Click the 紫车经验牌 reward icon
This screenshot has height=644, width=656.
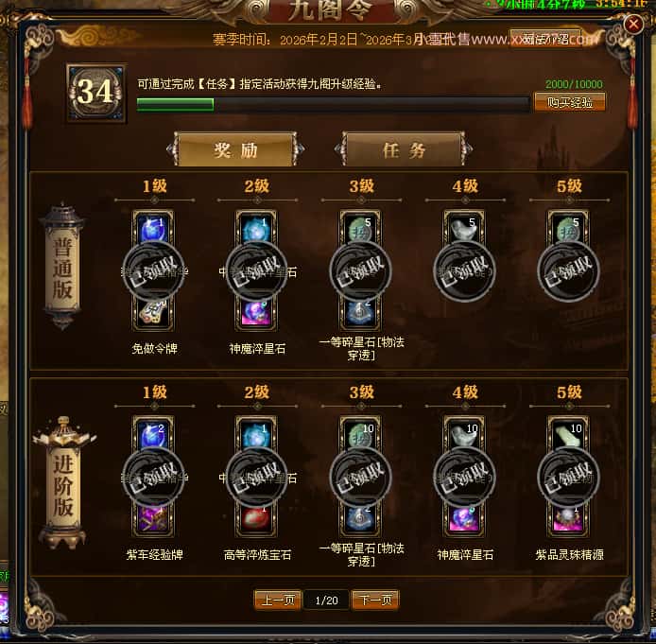153,519
